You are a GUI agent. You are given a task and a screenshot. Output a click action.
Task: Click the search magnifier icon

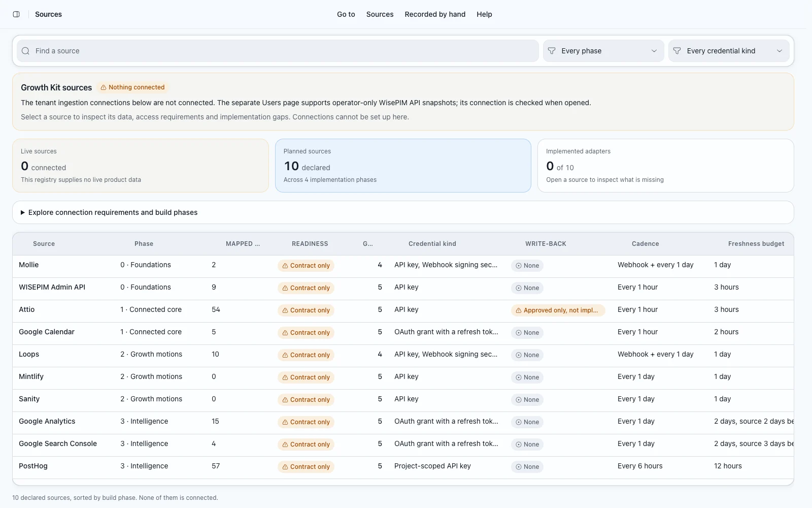[25, 51]
